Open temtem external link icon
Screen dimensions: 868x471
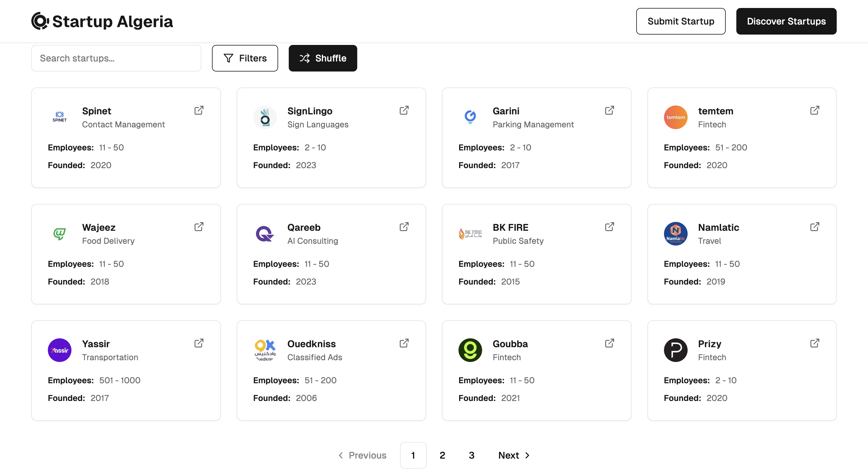[x=815, y=110]
